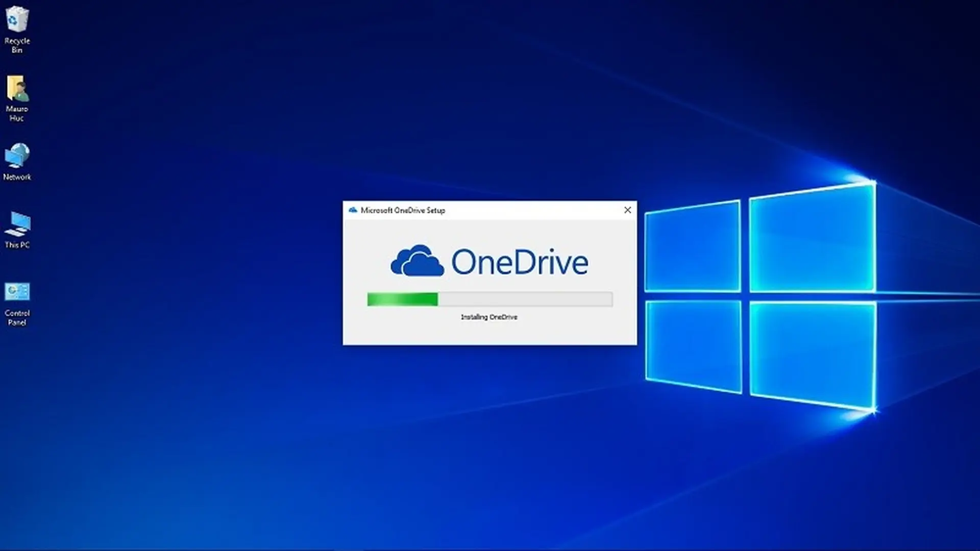This screenshot has height=551, width=980.
Task: Open the Network desktop icon
Action: [17, 156]
